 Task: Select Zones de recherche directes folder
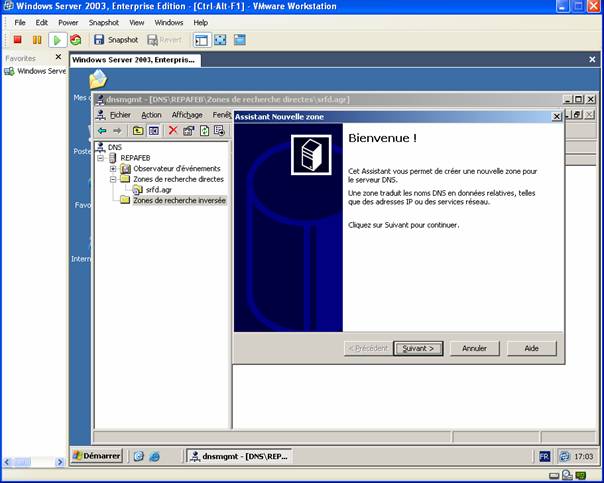(x=178, y=179)
